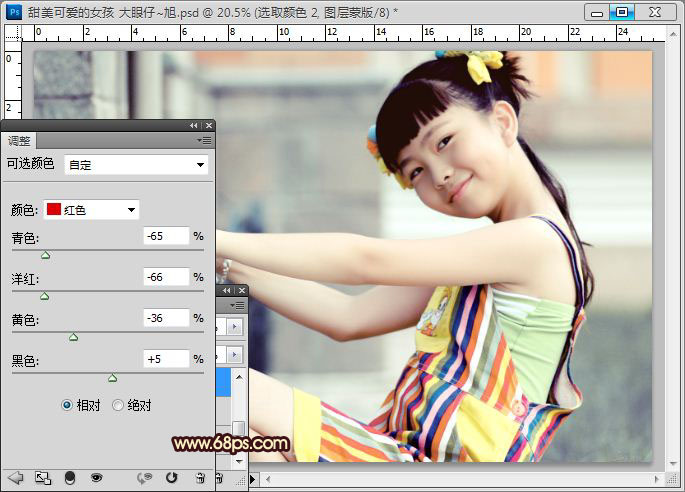Open the 可选颜色 preset dropdown showing 自定
685x492 pixels.
pos(137,164)
